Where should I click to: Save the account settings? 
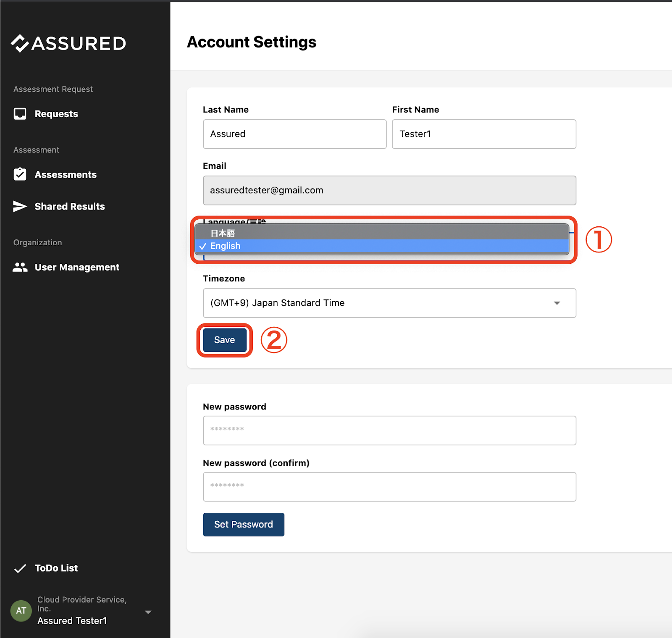pos(225,340)
